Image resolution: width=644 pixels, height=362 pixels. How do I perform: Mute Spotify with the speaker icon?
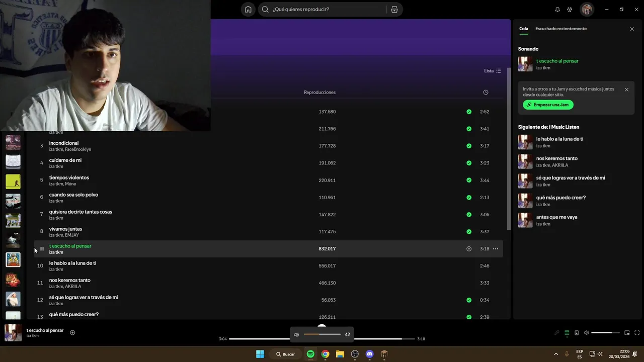pos(586,333)
